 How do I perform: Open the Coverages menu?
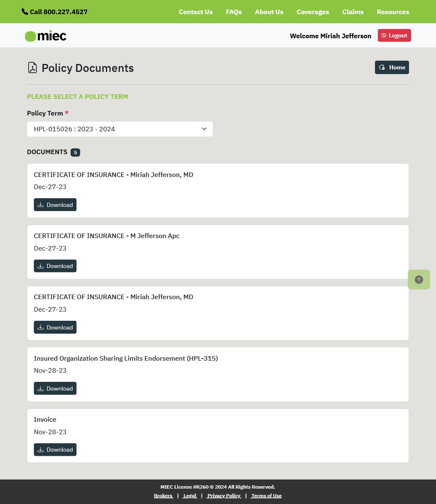[313, 12]
